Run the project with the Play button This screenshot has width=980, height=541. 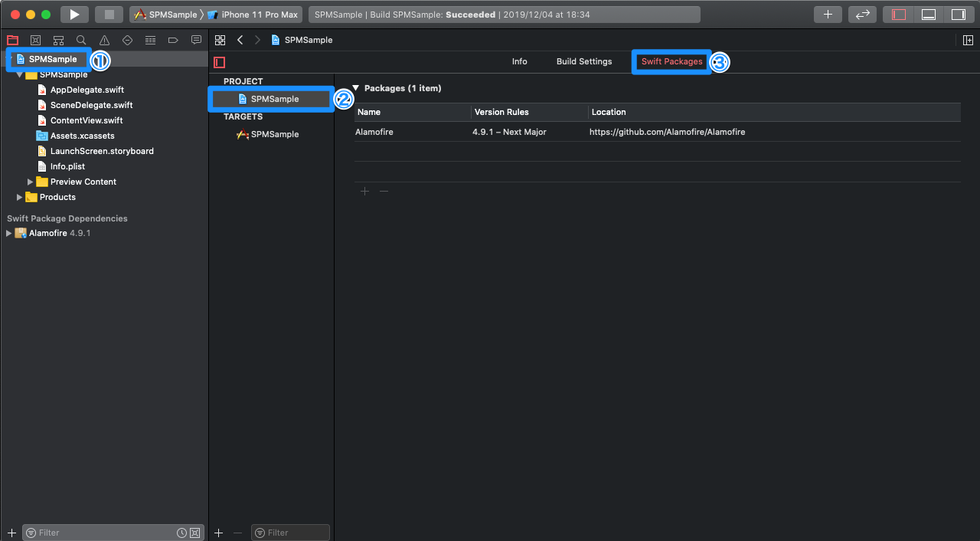74,15
